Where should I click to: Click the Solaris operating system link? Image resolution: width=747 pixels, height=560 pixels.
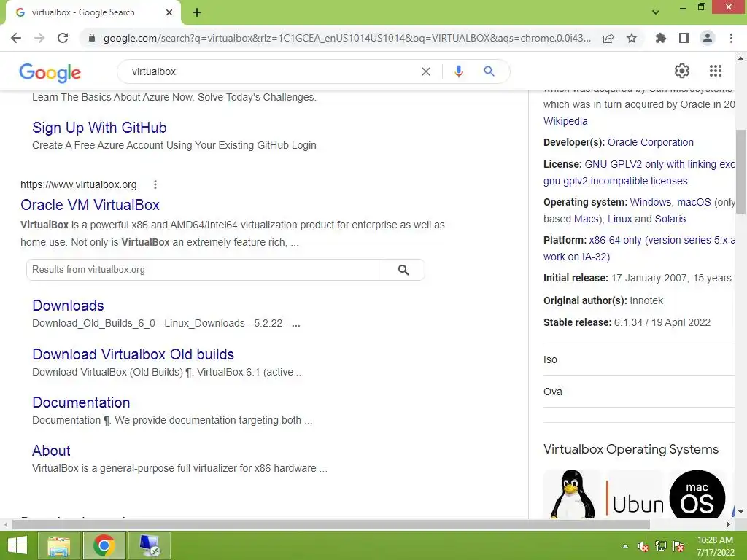pyautogui.click(x=670, y=219)
